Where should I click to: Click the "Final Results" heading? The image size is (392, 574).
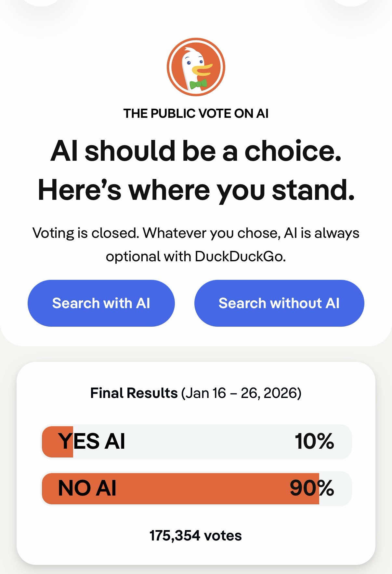(134, 393)
